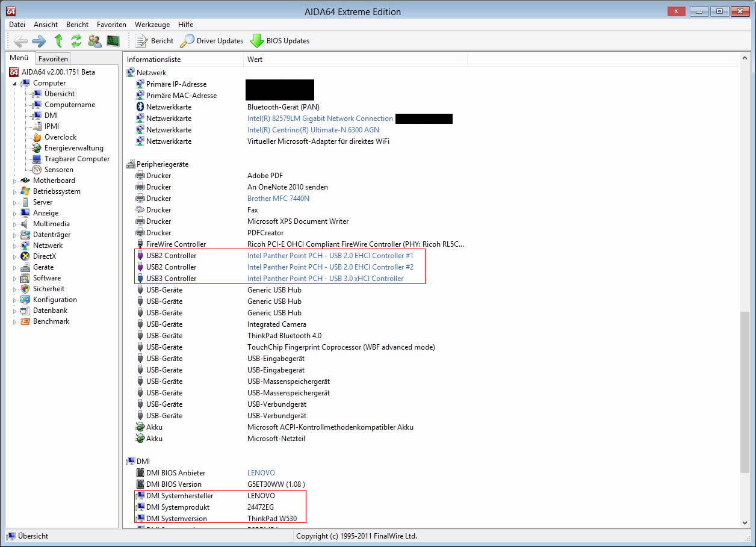Screen dimensions: 756x547
Task: Open the USB 2.0 EHCI Controller #1 link
Action: [x=330, y=256]
